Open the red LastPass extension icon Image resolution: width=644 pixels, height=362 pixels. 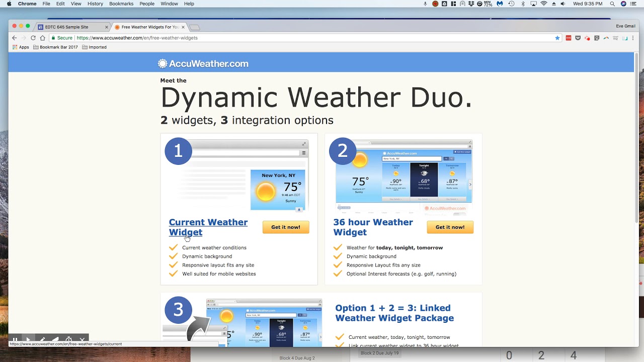click(569, 38)
